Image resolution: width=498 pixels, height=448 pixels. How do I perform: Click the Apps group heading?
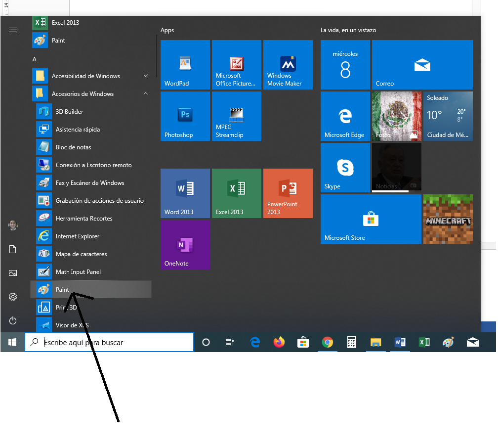click(x=167, y=30)
